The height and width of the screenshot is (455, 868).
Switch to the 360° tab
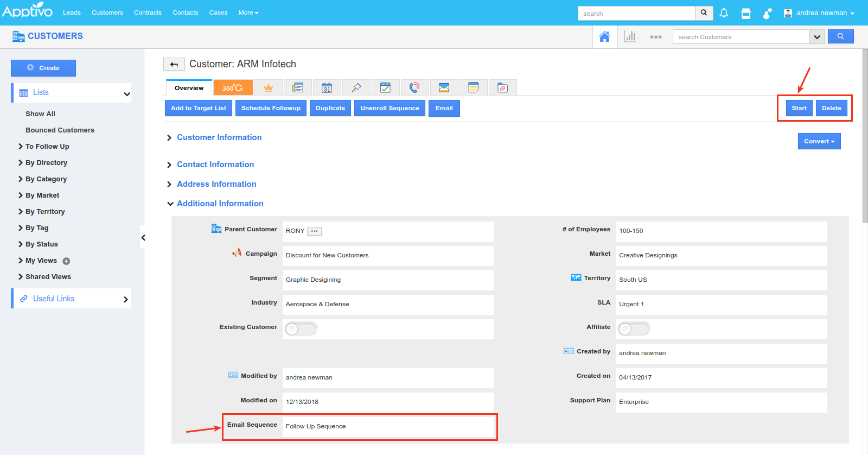click(233, 87)
